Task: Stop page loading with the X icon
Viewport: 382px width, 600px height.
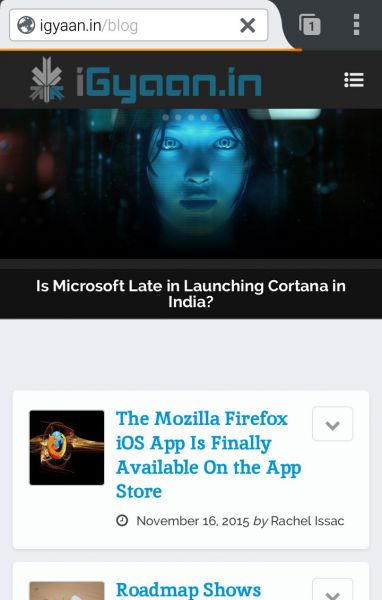Action: (248, 26)
